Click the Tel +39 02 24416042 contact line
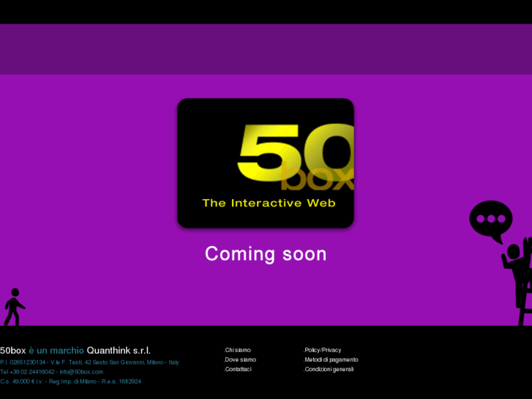532x399 pixels. (51, 372)
